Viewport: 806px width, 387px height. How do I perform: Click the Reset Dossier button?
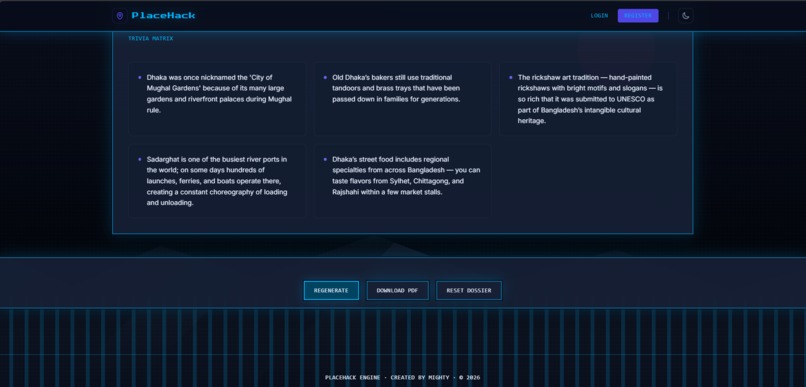[469, 290]
